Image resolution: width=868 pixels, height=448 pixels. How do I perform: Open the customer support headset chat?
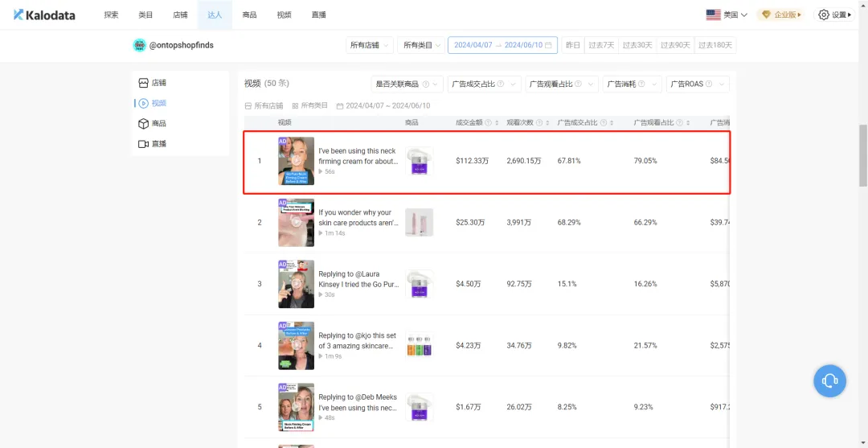[830, 380]
